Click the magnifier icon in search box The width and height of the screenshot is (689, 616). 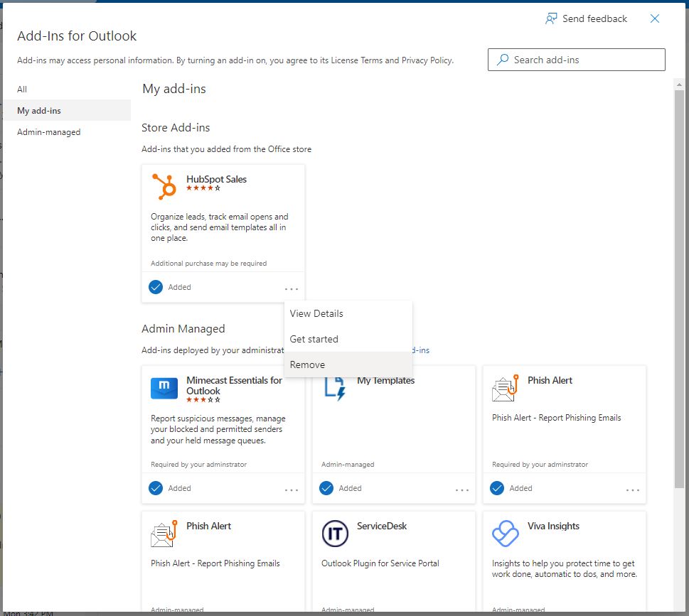[503, 60]
